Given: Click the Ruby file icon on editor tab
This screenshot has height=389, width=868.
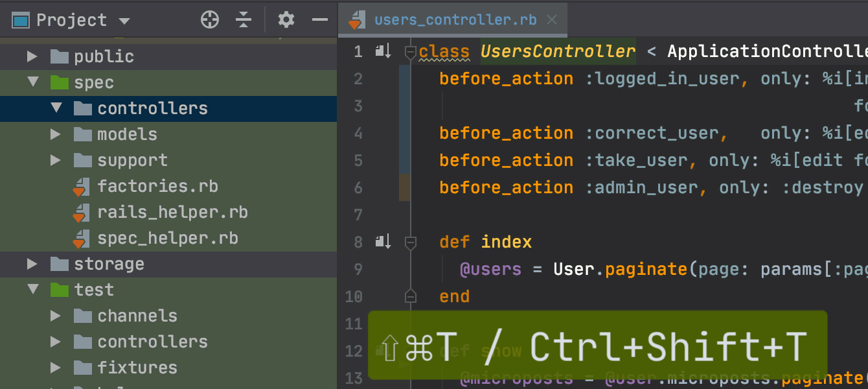Looking at the screenshot, I should coord(356,20).
